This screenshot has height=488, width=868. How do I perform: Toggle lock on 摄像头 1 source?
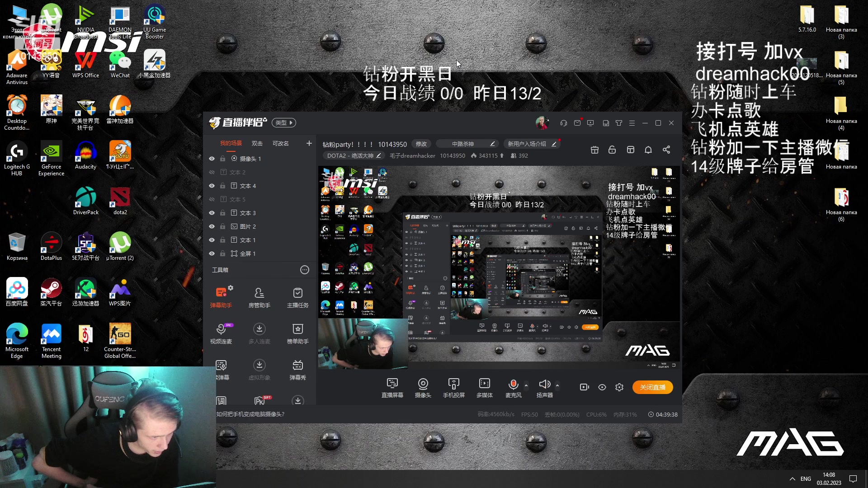point(223,159)
